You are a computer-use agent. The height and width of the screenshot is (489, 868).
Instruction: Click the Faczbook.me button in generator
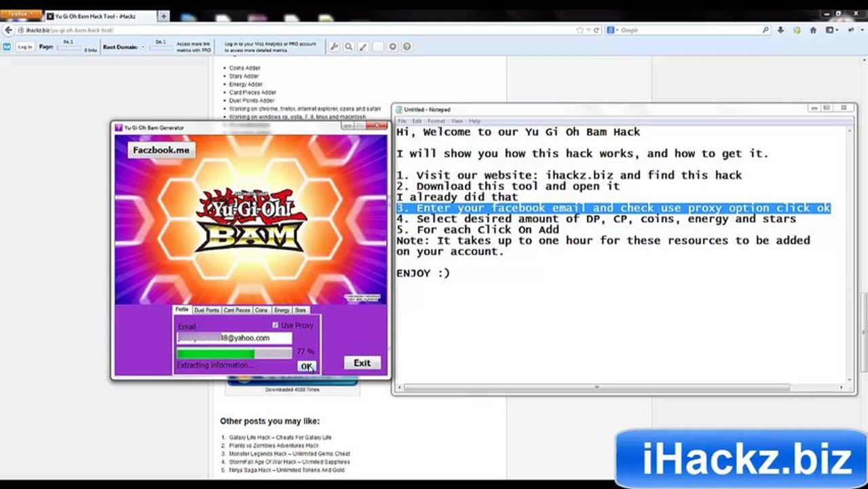coord(162,150)
